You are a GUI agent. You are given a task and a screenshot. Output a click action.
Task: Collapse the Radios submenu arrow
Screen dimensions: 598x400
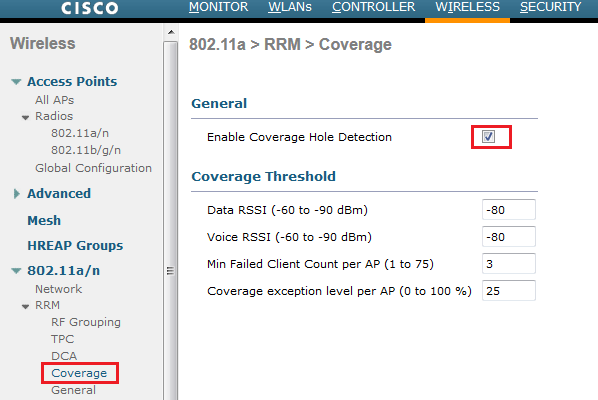click(x=26, y=117)
